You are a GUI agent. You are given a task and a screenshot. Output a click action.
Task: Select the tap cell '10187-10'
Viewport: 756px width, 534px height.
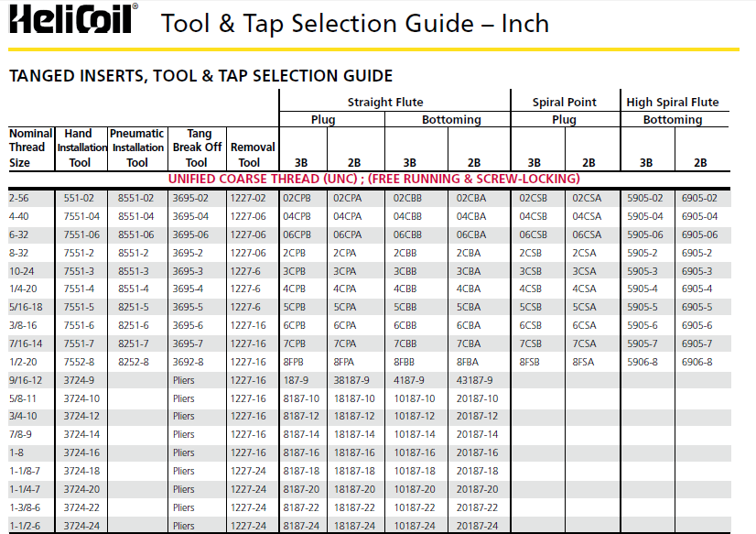415,398
